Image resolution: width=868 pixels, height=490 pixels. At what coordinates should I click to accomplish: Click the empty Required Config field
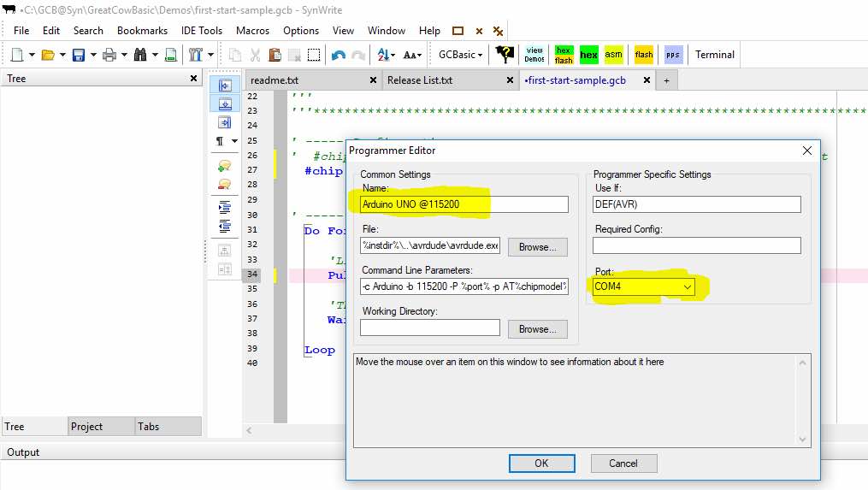696,245
